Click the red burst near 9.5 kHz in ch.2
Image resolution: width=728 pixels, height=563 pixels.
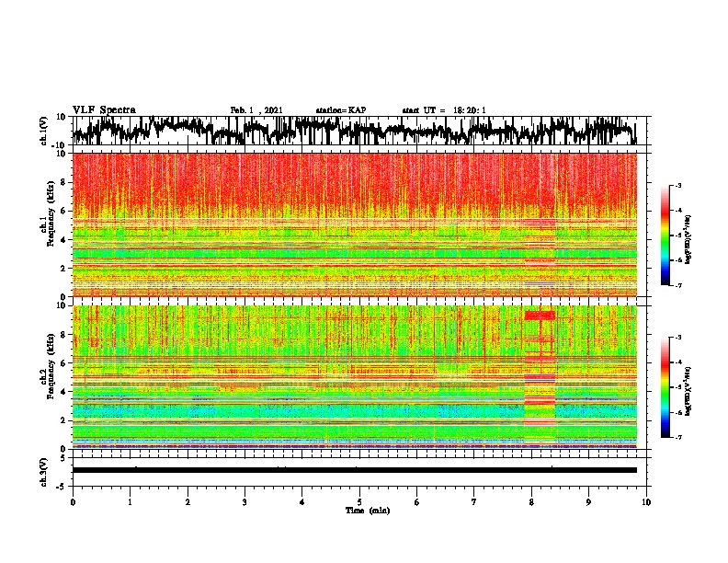click(540, 316)
